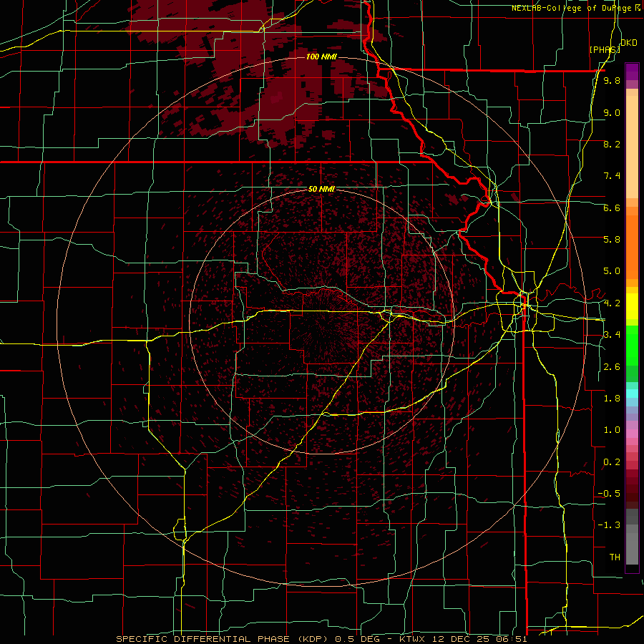Click the 6.6 value on the scale
The width and height of the screenshot is (644, 644).
point(612,208)
